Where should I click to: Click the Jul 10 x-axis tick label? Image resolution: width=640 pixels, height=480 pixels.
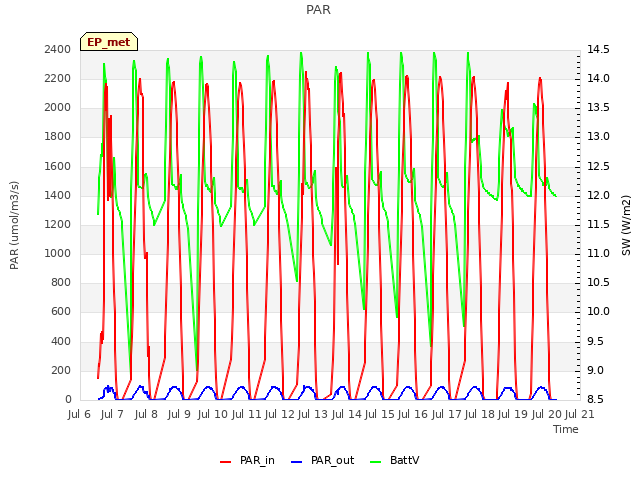(213, 415)
